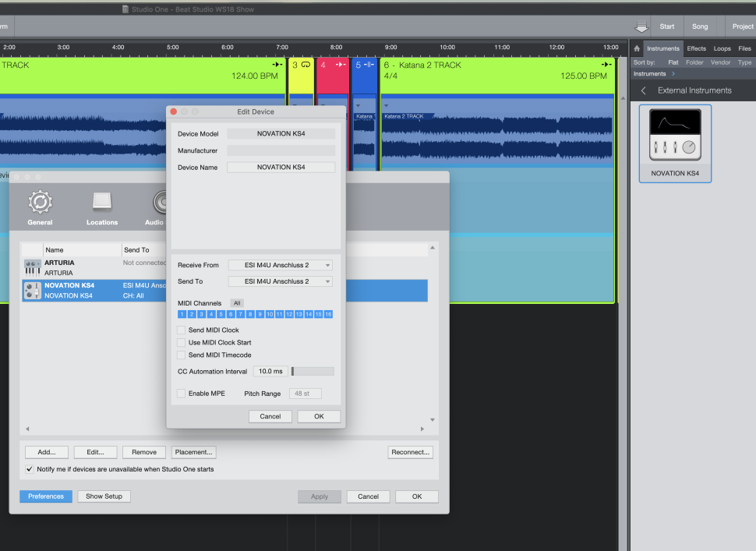Enable the Send MIDI Clock checkbox
Screen dimensions: 756x551
point(182,330)
